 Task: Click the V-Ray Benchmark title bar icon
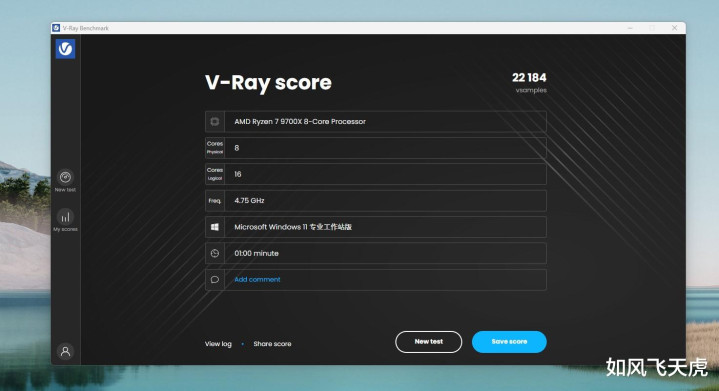pos(56,28)
